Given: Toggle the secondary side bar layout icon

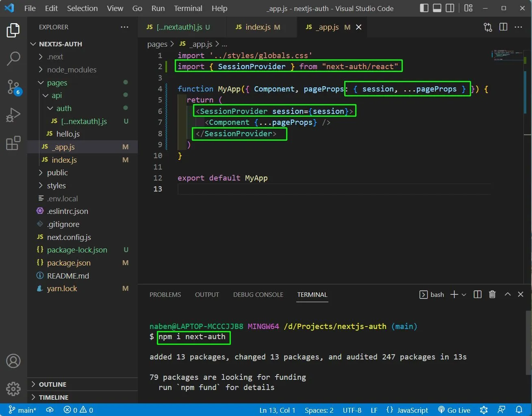Looking at the screenshot, I should click(450, 8).
